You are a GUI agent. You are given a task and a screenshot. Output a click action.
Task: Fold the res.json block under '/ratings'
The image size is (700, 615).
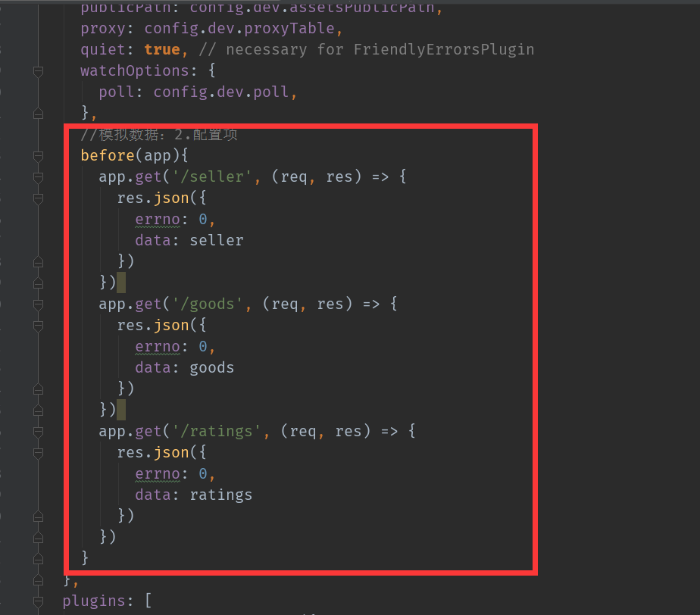click(39, 453)
